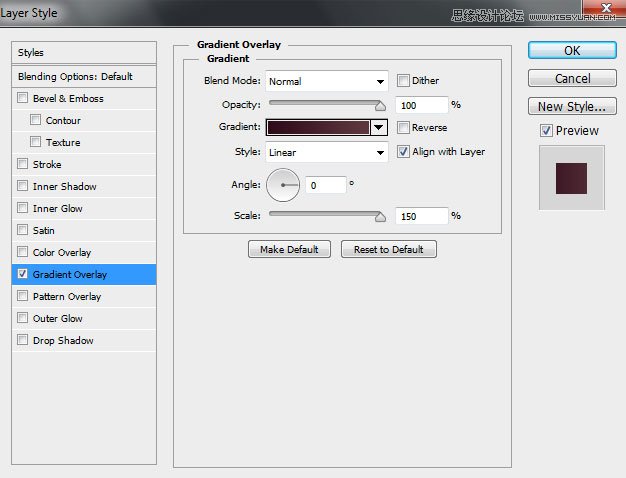Click the Opacity value field
626x478 pixels.
pos(422,105)
